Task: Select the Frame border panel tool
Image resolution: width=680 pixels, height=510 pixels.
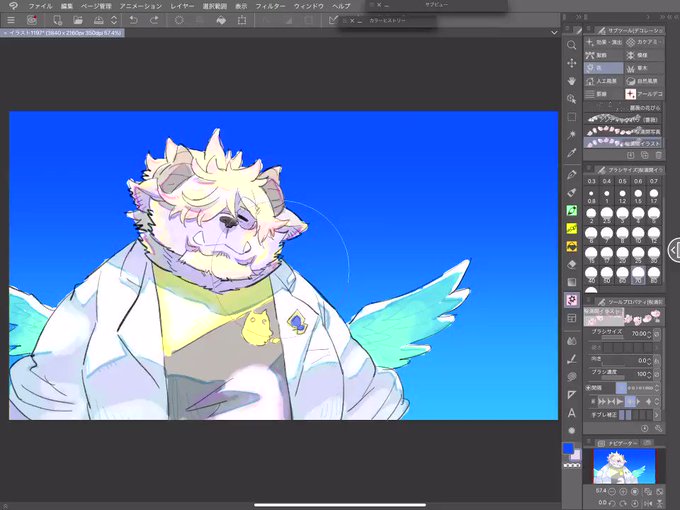Action: coord(572,318)
